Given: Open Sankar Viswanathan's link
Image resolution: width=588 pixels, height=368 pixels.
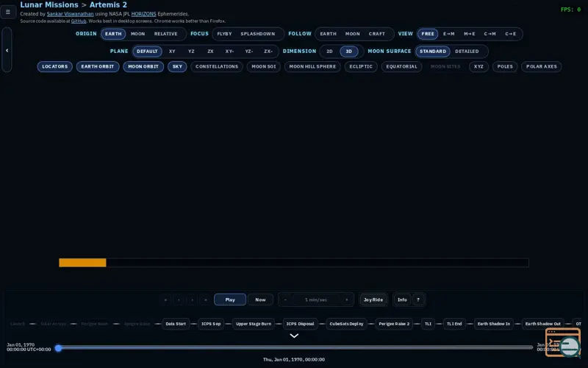Looking at the screenshot, I should point(70,14).
